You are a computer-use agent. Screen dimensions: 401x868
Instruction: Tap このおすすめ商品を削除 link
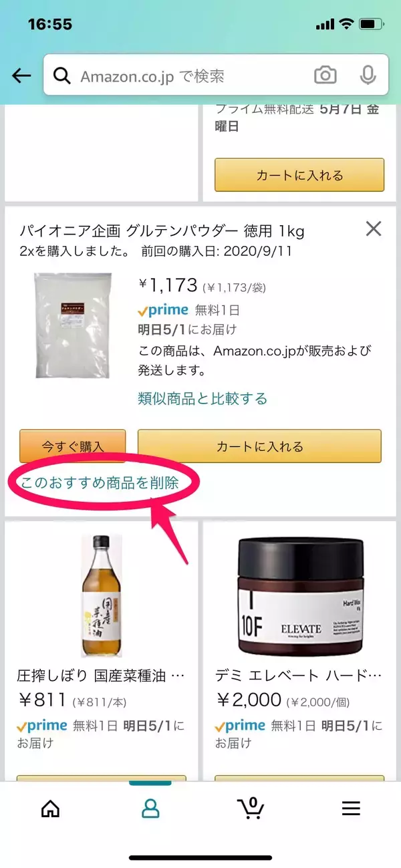pos(100,482)
